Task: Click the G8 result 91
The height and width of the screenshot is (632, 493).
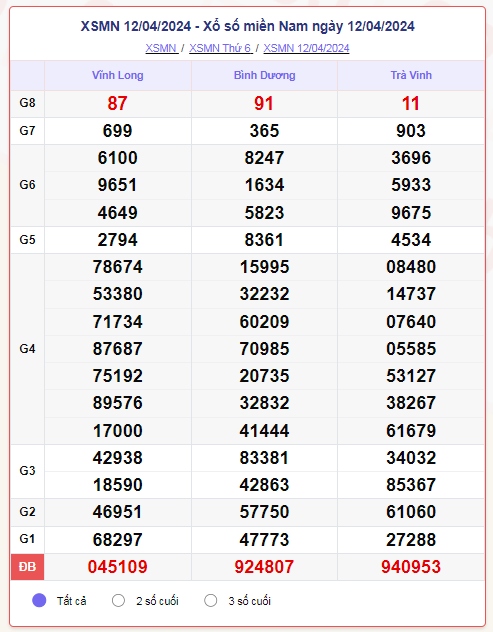Action: point(264,104)
